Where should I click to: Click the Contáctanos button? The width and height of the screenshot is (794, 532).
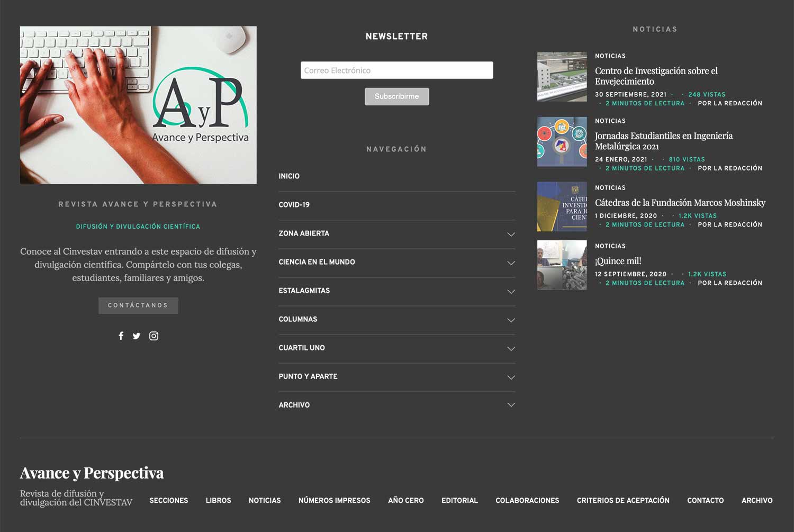point(138,305)
